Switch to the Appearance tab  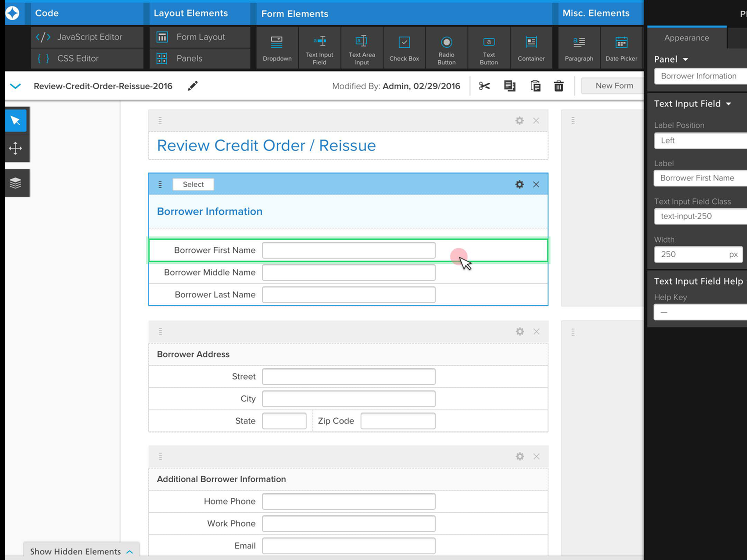tap(687, 38)
